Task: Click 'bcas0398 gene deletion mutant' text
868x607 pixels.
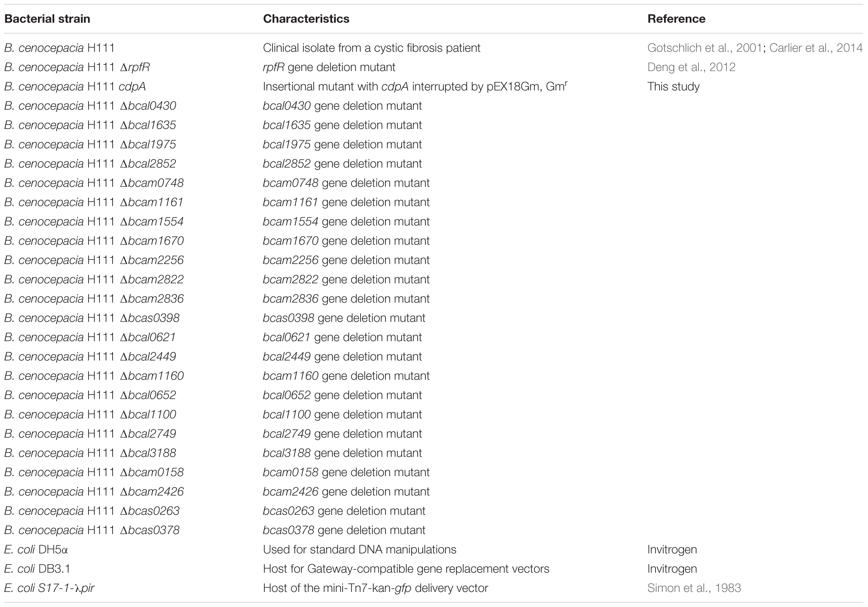Action: (344, 318)
